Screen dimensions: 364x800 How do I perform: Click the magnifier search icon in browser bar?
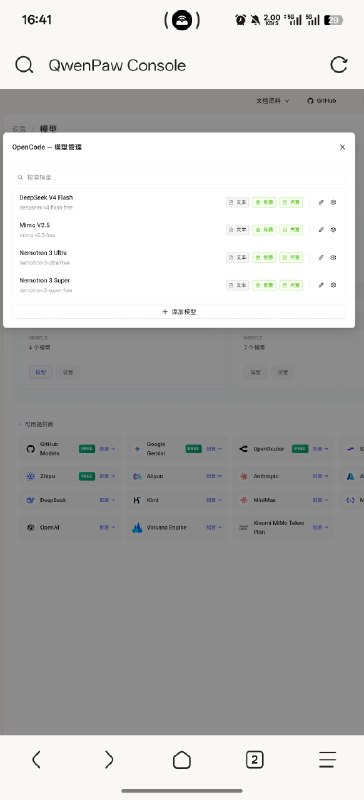coord(24,65)
